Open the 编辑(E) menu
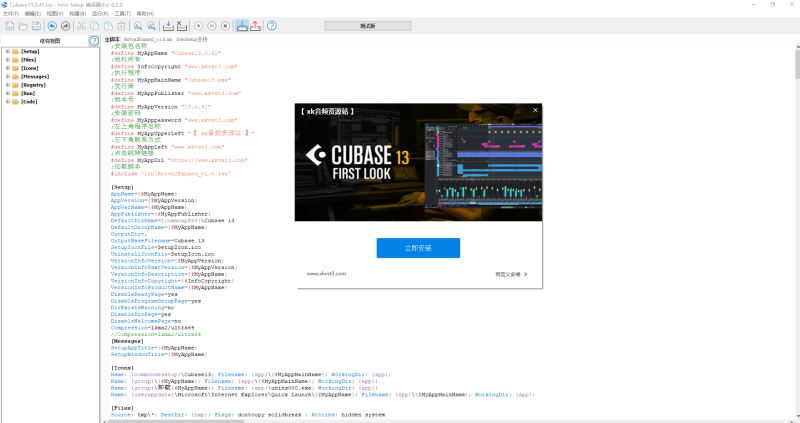This screenshot has height=423, width=800. click(x=33, y=14)
